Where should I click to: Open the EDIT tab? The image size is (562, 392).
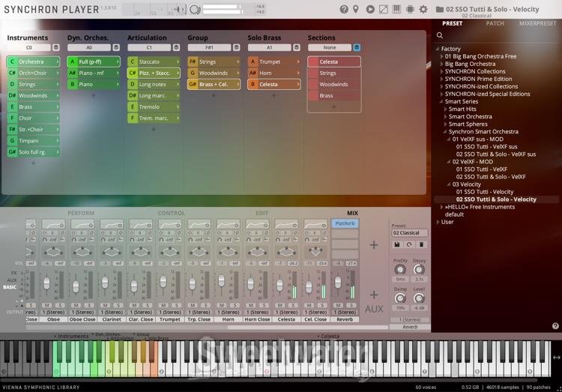(262, 213)
